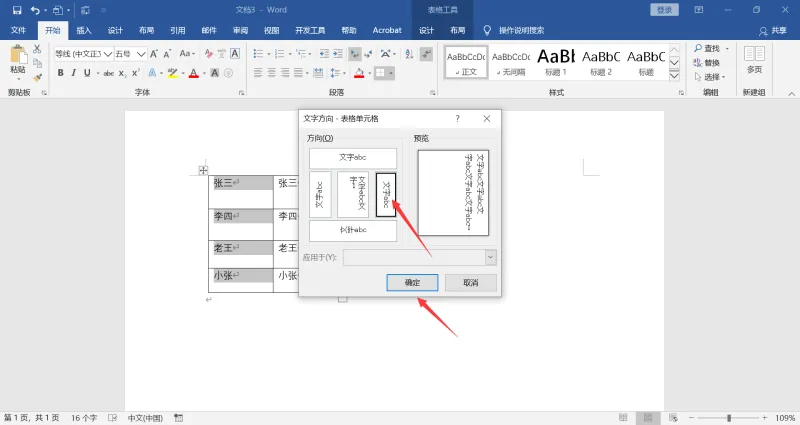Viewport: 800px width, 425px height.
Task: Insert a bulleted list
Action: [x=258, y=54]
